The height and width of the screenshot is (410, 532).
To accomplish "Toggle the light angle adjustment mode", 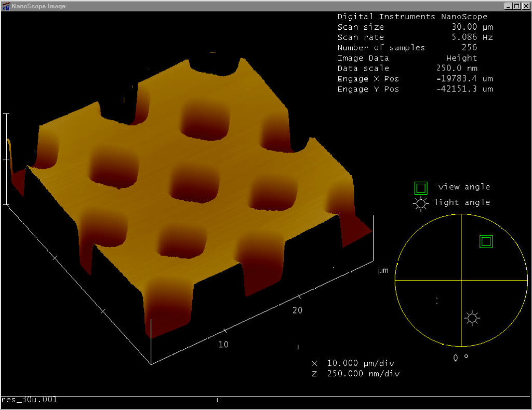I will click(x=420, y=203).
